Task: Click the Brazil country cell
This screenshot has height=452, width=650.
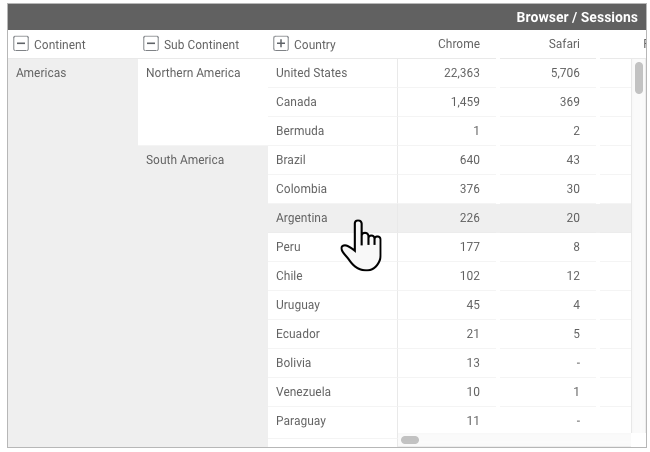Action: (291, 160)
